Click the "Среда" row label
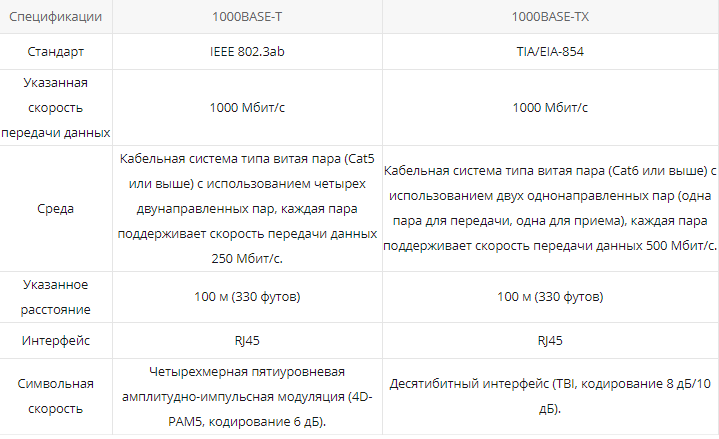The height and width of the screenshot is (439, 719). [x=55, y=209]
